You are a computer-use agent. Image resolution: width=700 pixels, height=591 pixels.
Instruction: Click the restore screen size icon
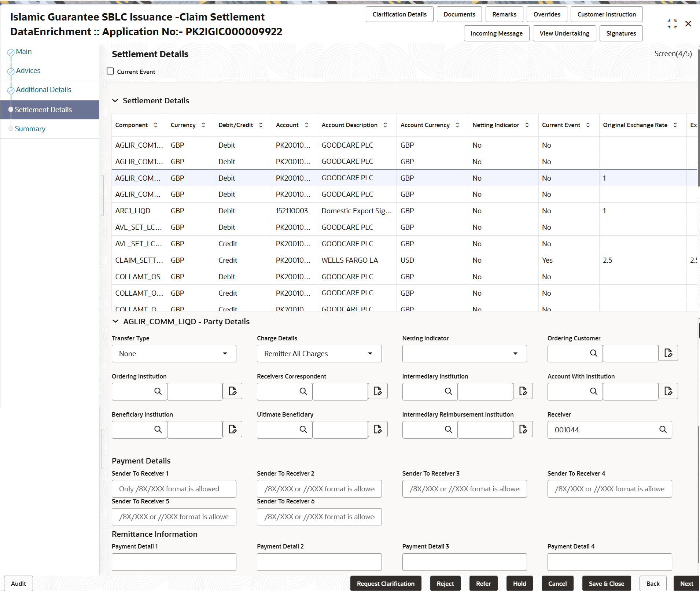tap(672, 23)
